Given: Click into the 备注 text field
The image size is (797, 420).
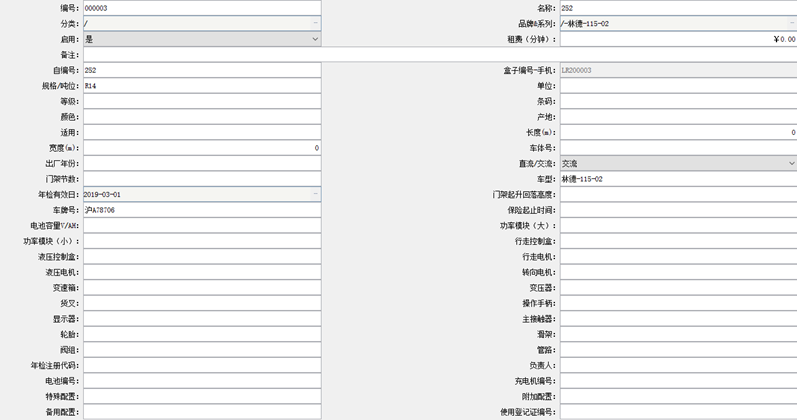Looking at the screenshot, I should click(x=438, y=54).
